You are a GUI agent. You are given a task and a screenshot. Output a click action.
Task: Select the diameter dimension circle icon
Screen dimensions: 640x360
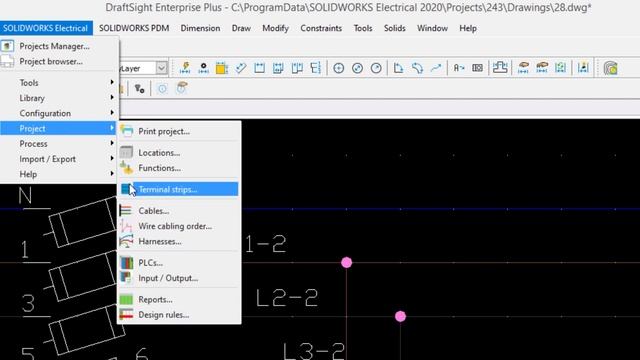click(x=357, y=68)
